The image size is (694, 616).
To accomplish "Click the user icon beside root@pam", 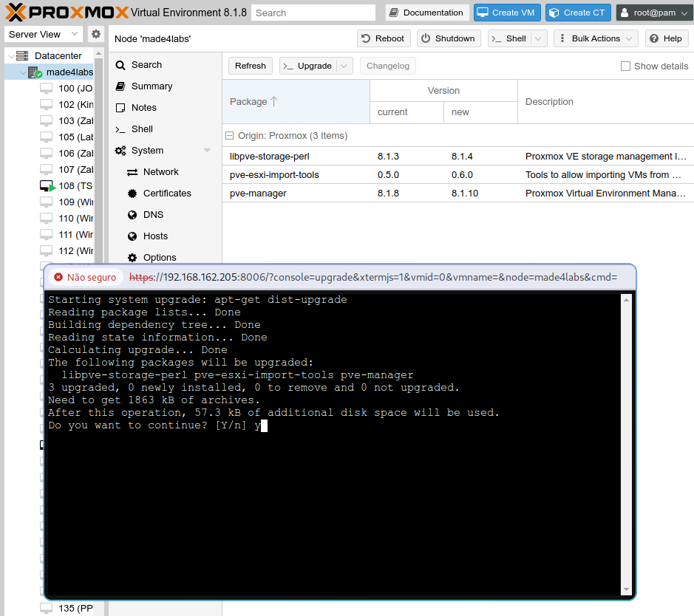I will (x=625, y=13).
